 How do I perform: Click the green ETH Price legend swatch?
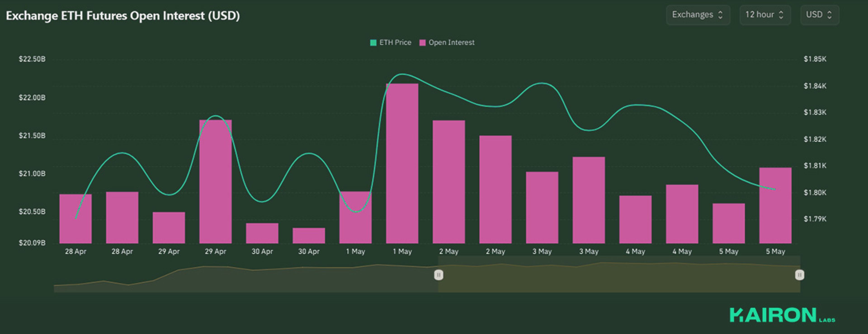pyautogui.click(x=373, y=43)
